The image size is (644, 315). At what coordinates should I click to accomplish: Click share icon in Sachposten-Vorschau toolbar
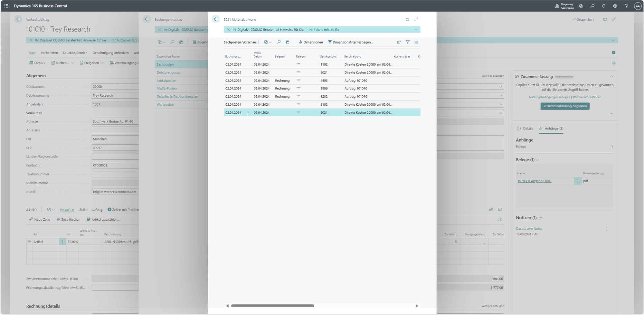coord(399,42)
